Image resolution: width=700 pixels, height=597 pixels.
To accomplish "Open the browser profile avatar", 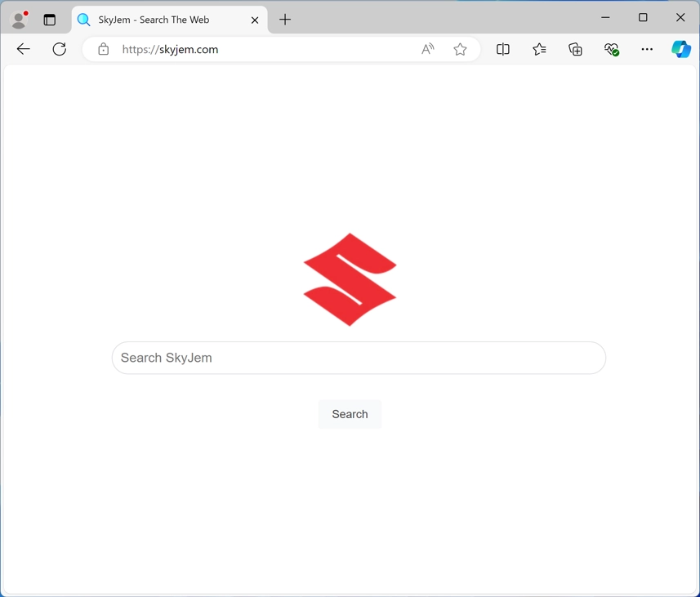I will (18, 19).
